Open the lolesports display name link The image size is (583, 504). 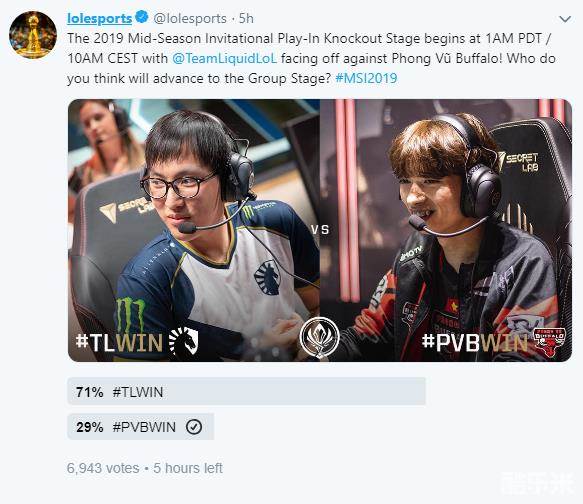coord(99,18)
